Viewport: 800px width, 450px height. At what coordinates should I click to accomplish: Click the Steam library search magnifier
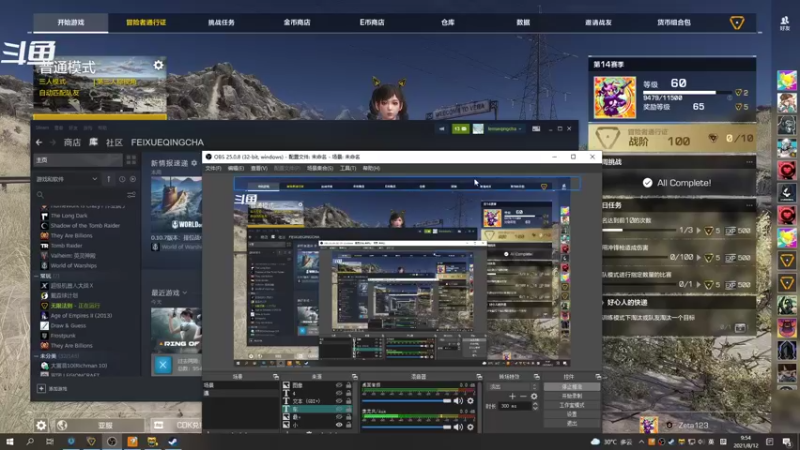(x=40, y=195)
